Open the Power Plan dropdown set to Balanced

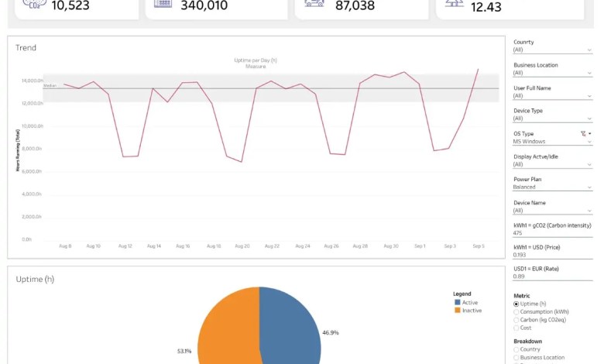click(x=552, y=187)
